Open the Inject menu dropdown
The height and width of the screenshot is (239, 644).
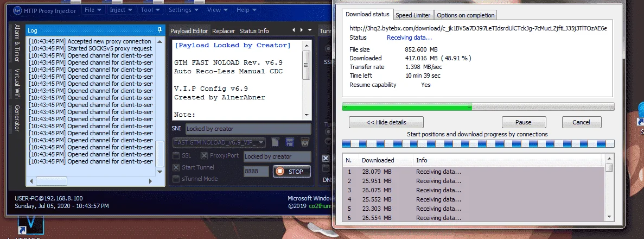coord(121,10)
